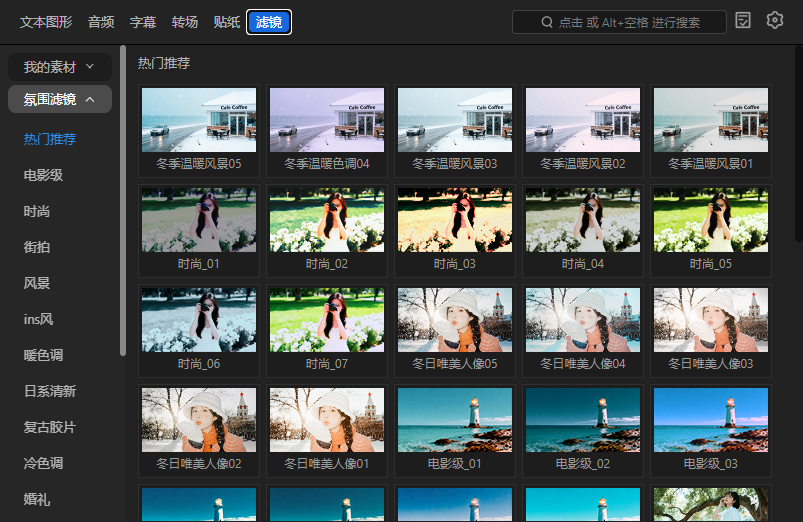The height and width of the screenshot is (522, 803).
Task: Click the checklist notes icon
Action: 743,21
